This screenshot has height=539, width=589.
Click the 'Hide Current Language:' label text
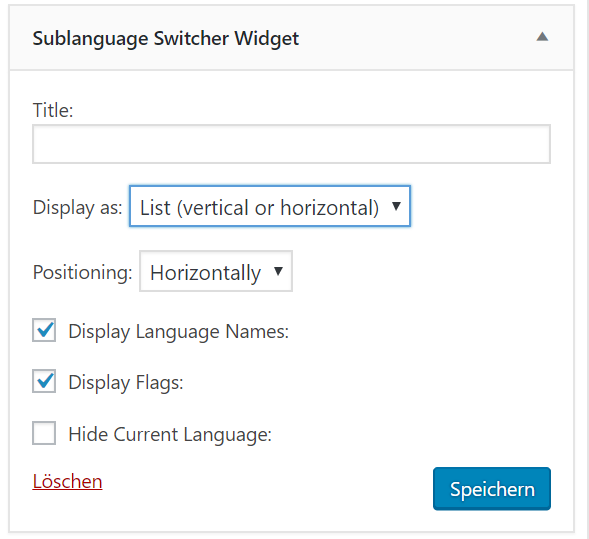pos(170,435)
